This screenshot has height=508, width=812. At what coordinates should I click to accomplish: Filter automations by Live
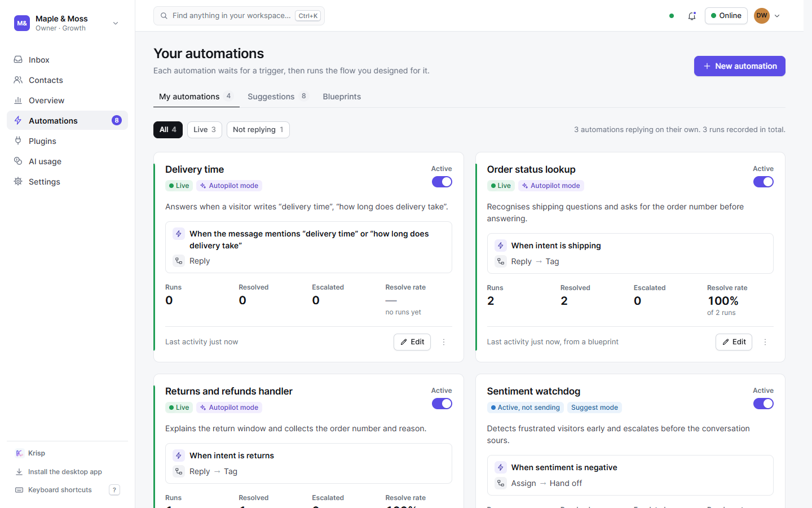[205, 130]
